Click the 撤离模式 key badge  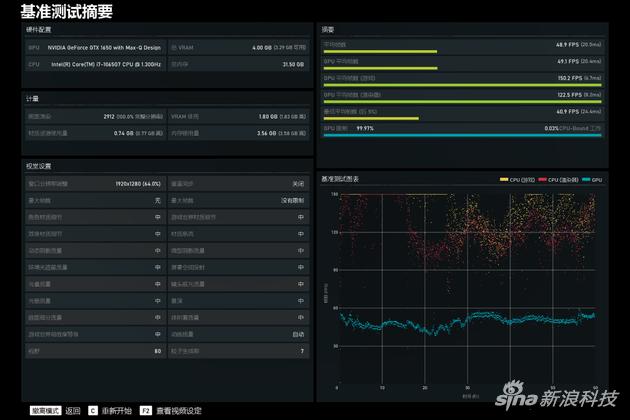[45, 410]
